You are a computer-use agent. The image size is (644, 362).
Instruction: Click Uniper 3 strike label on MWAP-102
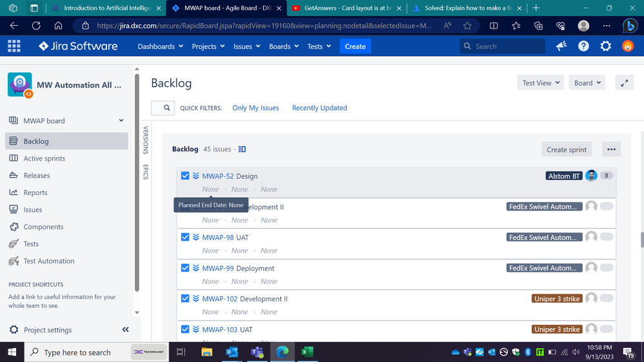pos(557,298)
